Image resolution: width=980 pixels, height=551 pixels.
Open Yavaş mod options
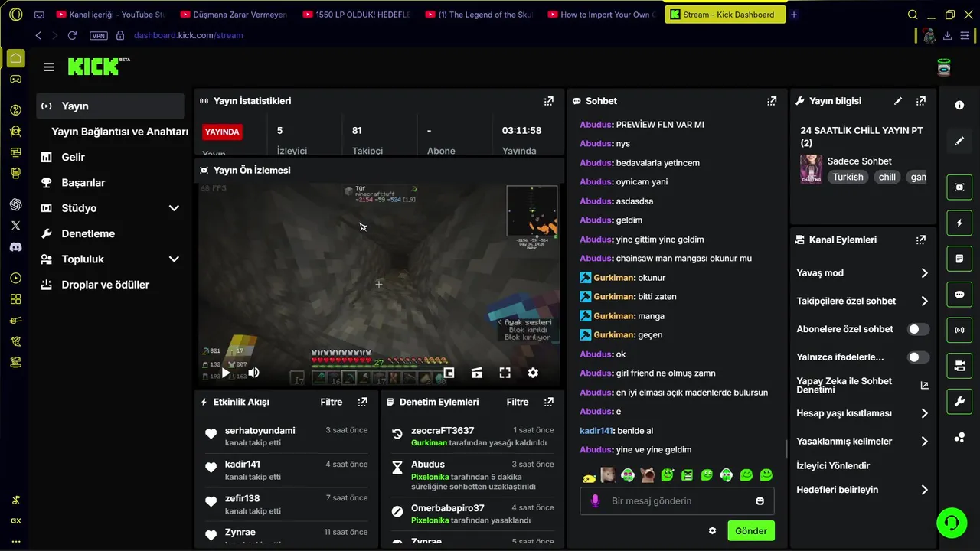tap(863, 273)
